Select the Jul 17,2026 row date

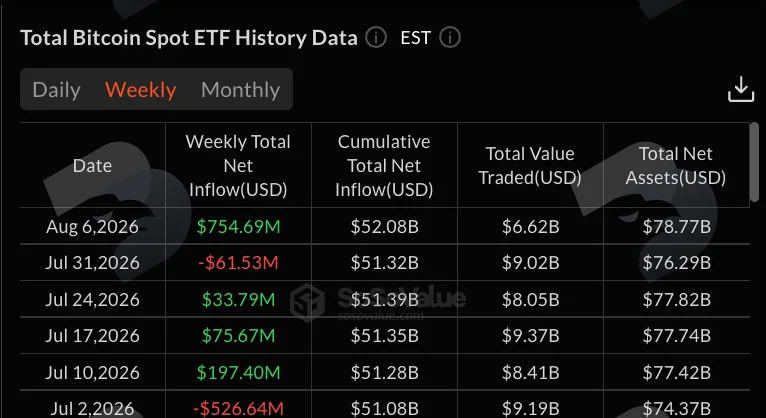tap(92, 335)
